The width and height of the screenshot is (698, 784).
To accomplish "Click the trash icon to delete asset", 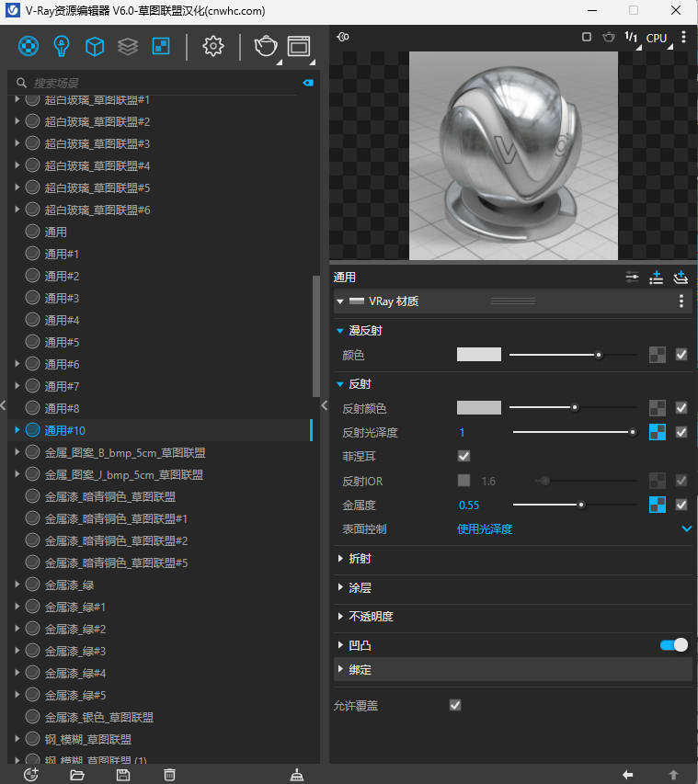I will pyautogui.click(x=169, y=775).
